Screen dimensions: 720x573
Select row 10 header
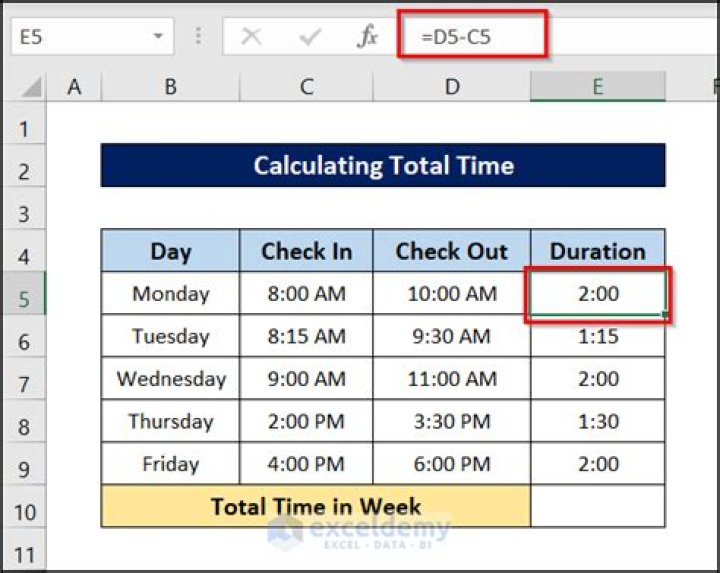point(24,512)
